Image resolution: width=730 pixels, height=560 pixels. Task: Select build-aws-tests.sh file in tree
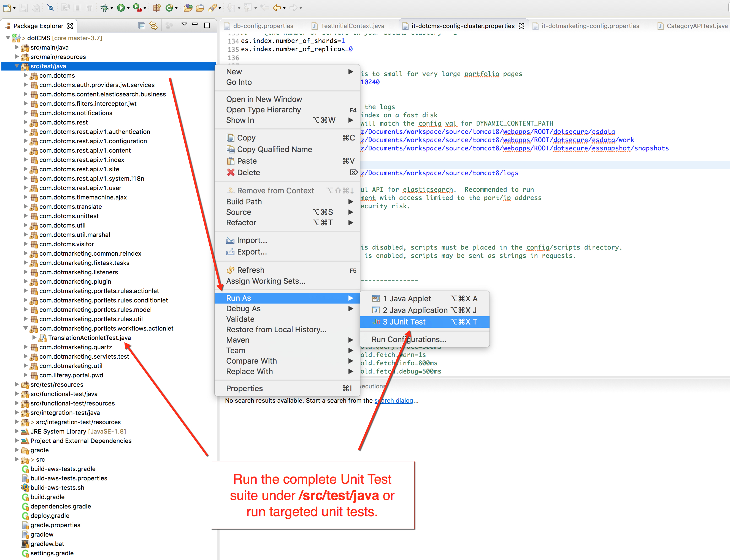pyautogui.click(x=57, y=488)
